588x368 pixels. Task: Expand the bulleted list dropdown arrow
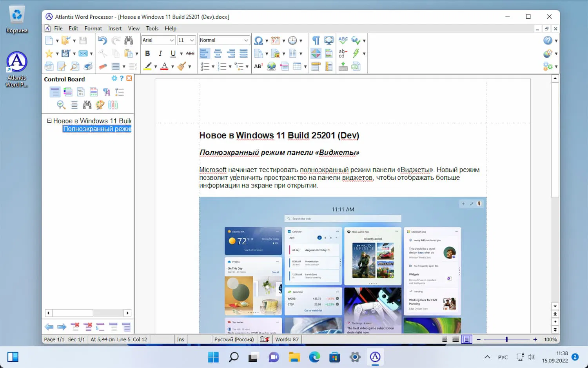tap(213, 67)
